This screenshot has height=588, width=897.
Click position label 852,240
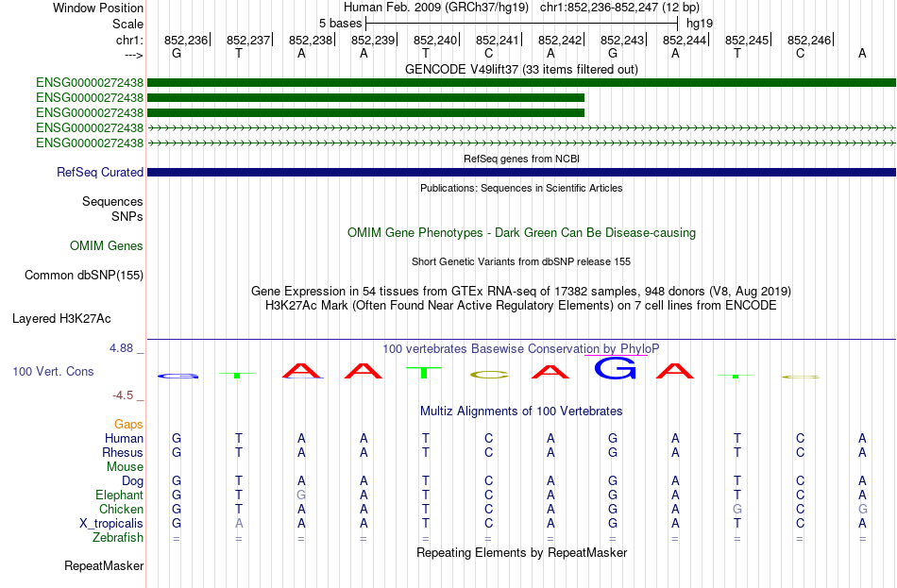coord(435,40)
